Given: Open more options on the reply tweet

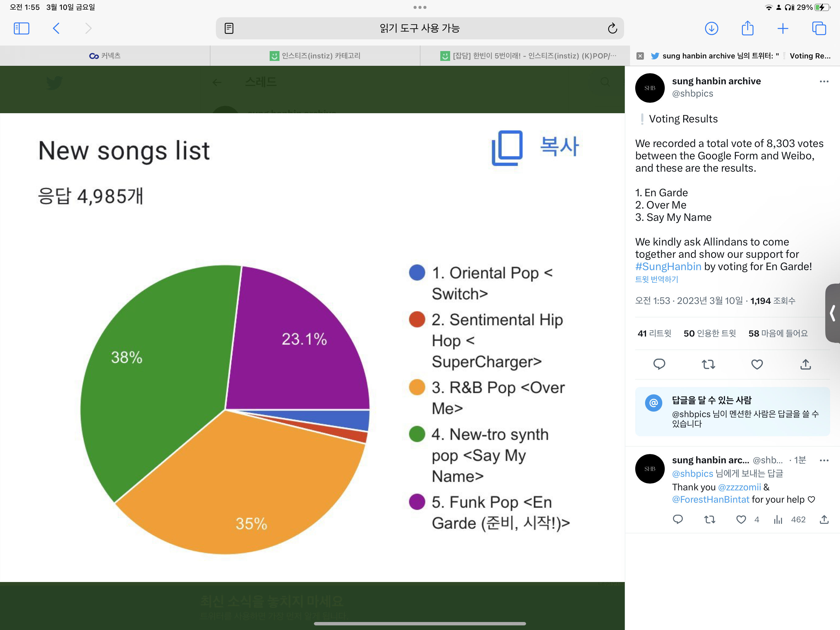Looking at the screenshot, I should pos(824,460).
